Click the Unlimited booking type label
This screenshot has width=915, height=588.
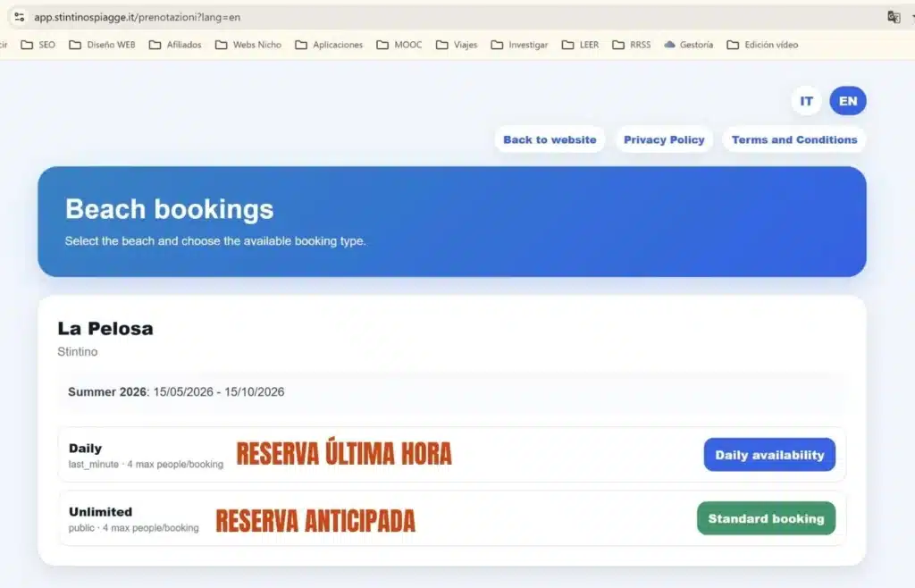pos(100,511)
